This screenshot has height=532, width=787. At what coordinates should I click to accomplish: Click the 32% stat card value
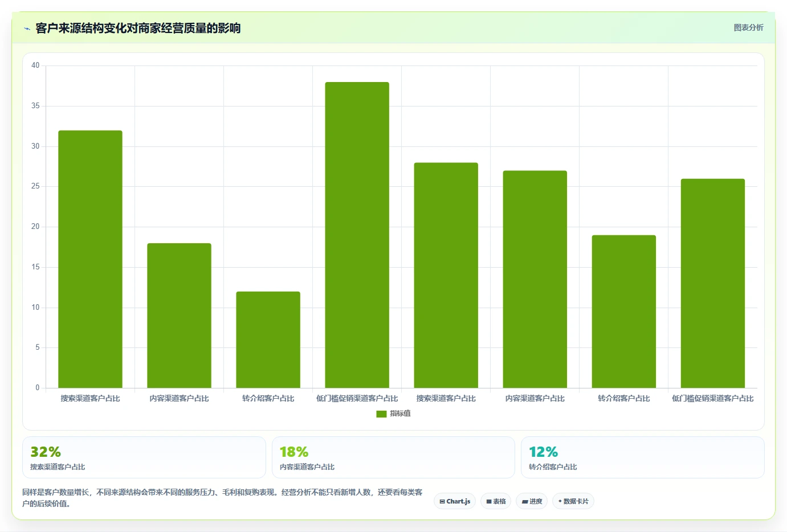tap(46, 452)
